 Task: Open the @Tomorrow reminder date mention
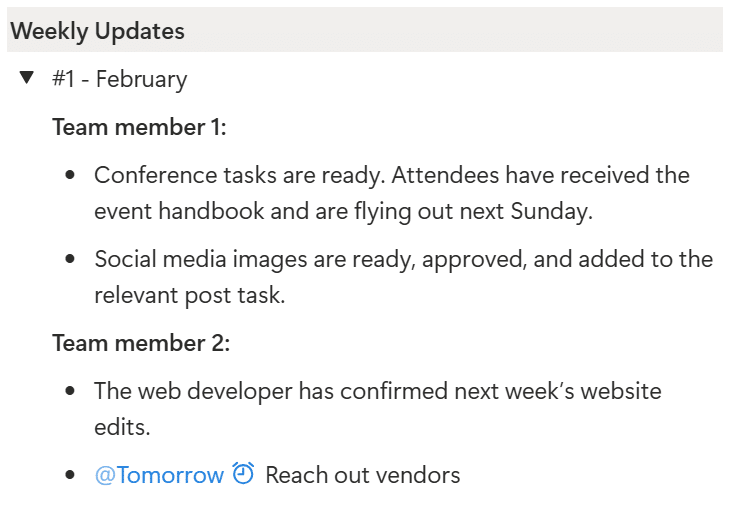tap(159, 475)
